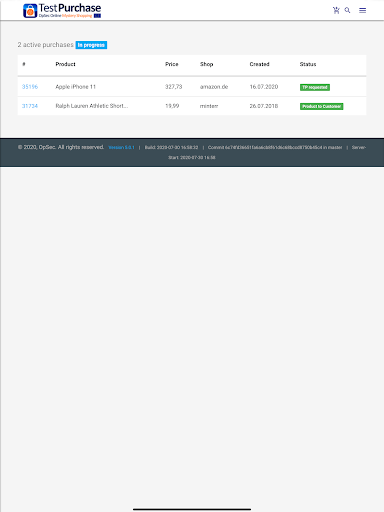This screenshot has height=512, width=384.
Task: Click the TestPurchase title text
Action: click(70, 8)
